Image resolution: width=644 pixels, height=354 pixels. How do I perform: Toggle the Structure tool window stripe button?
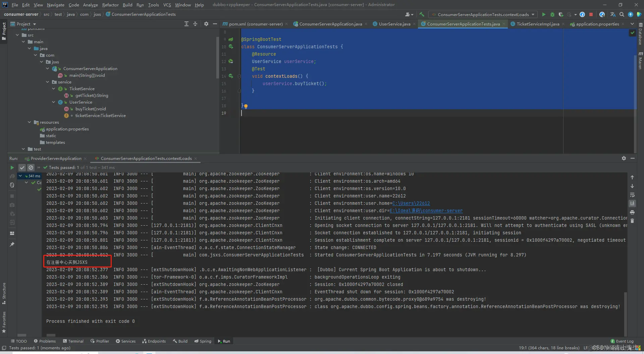(4, 293)
